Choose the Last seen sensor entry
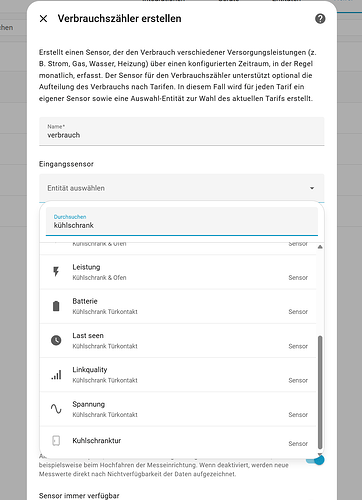This screenshot has height=500, width=362. [178, 341]
